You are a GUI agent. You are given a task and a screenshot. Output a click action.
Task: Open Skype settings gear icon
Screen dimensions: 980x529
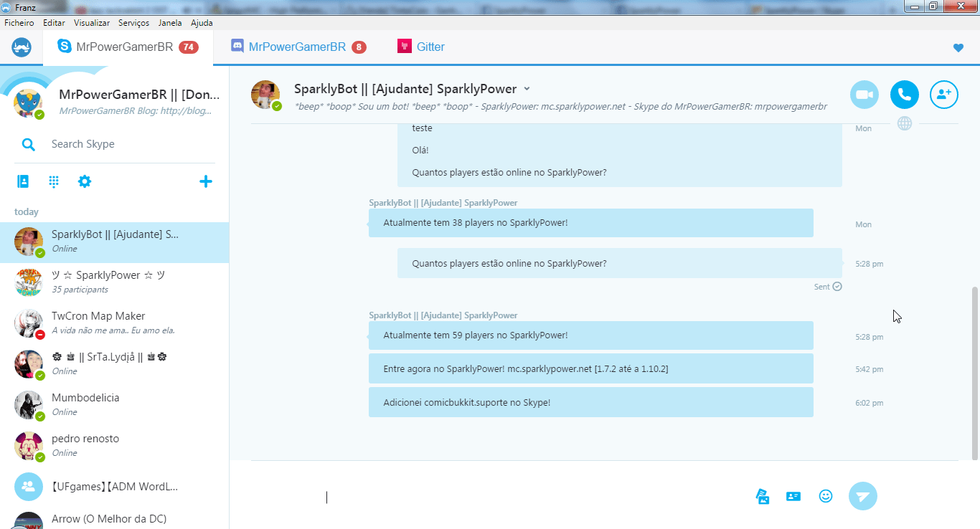click(x=85, y=181)
